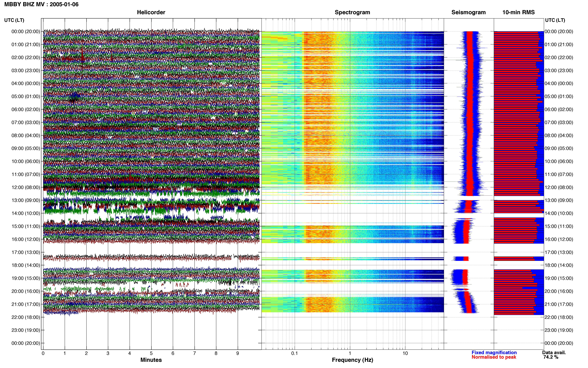Click left time label '12:00 (08:00)'

tap(26, 187)
